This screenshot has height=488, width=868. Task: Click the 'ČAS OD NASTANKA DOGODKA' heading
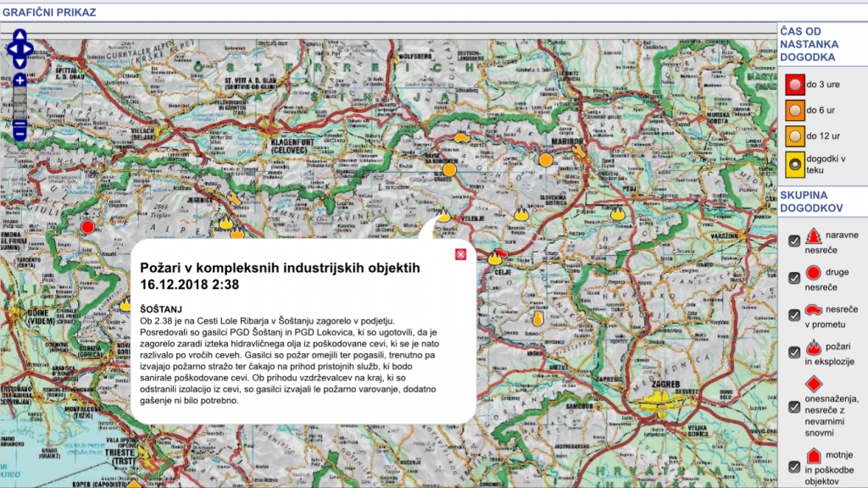pos(810,44)
